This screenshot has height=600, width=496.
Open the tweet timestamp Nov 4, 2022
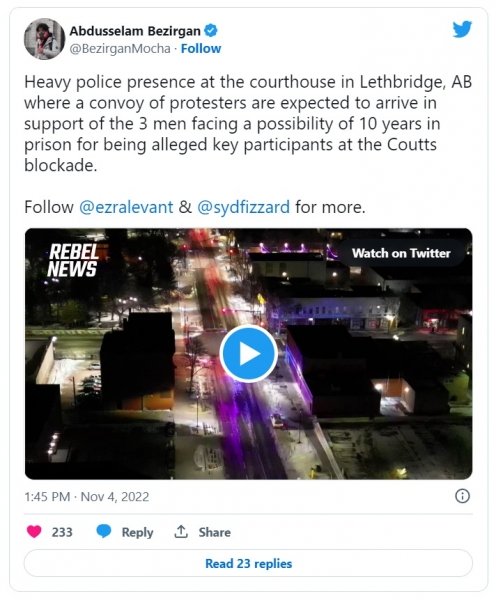point(115,497)
